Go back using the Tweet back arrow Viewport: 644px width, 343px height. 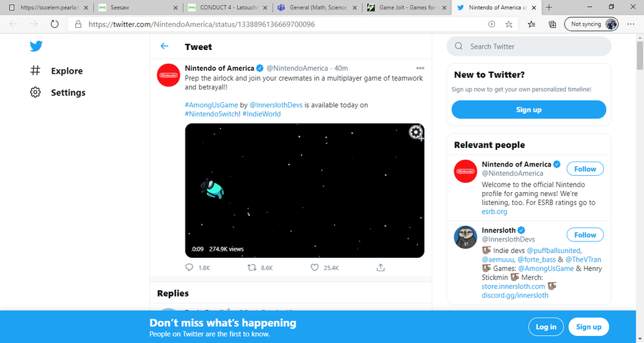pyautogui.click(x=165, y=46)
